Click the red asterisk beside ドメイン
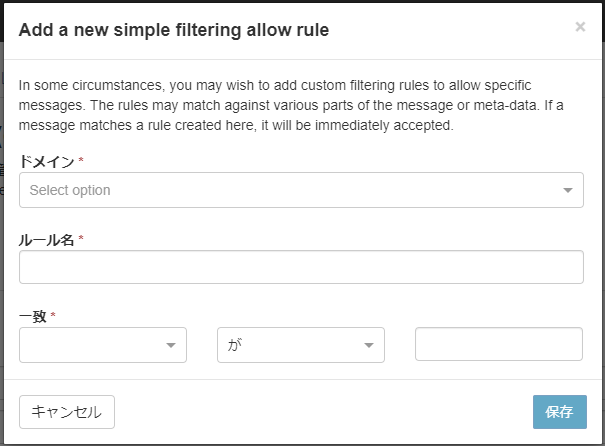Image resolution: width=605 pixels, height=446 pixels. pyautogui.click(x=81, y=159)
